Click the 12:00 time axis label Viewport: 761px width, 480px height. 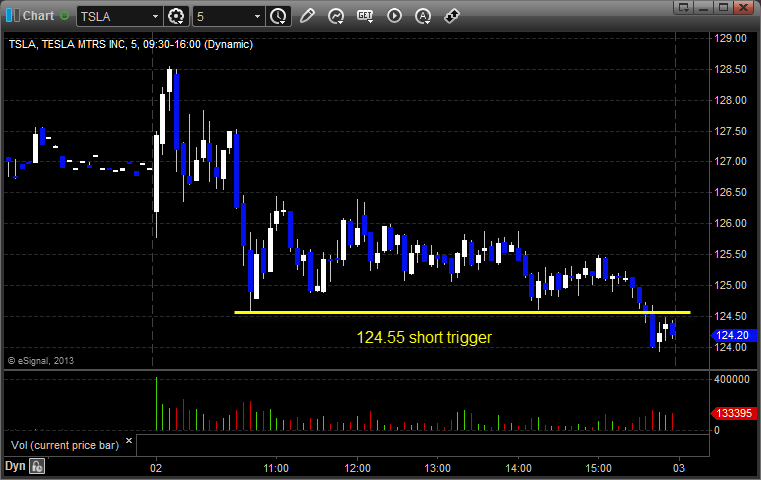[x=357, y=468]
